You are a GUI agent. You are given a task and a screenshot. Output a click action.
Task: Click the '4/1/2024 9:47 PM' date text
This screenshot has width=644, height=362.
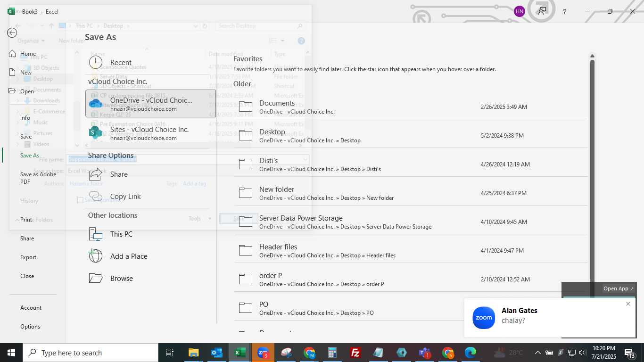point(502,250)
